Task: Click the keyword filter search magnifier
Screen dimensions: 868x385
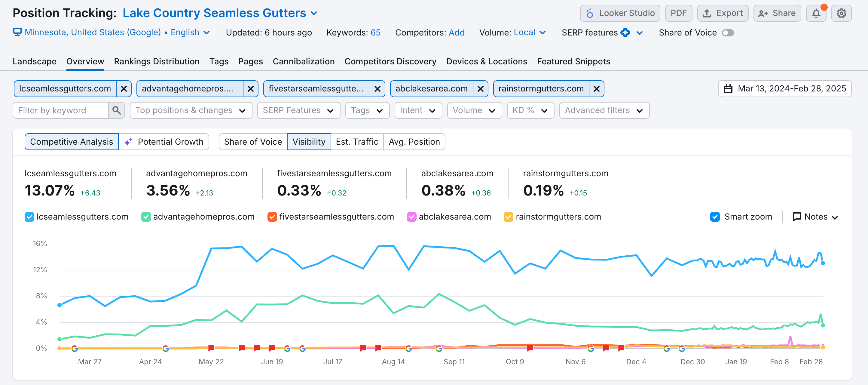Action: coord(116,110)
